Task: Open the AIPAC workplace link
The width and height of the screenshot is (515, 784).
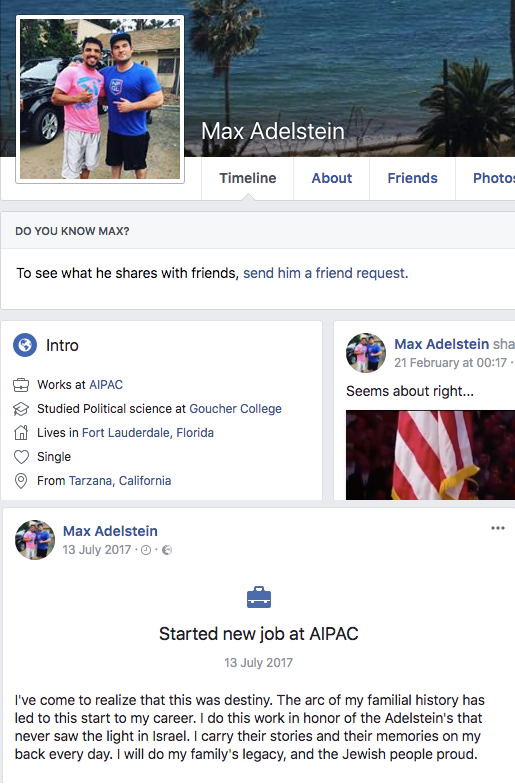Action: (x=106, y=384)
